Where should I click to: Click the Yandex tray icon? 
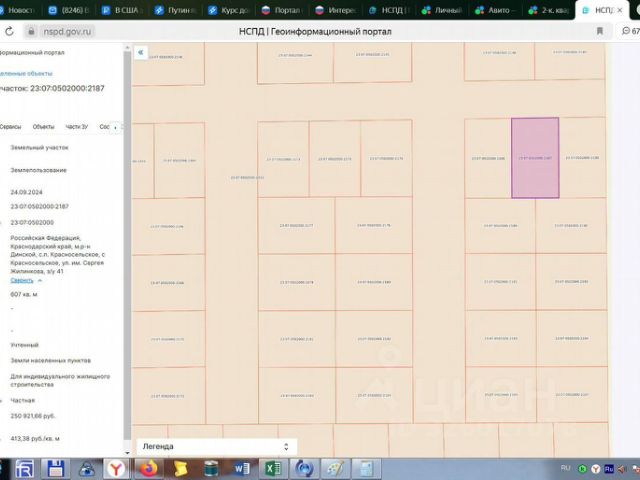[x=596, y=469]
